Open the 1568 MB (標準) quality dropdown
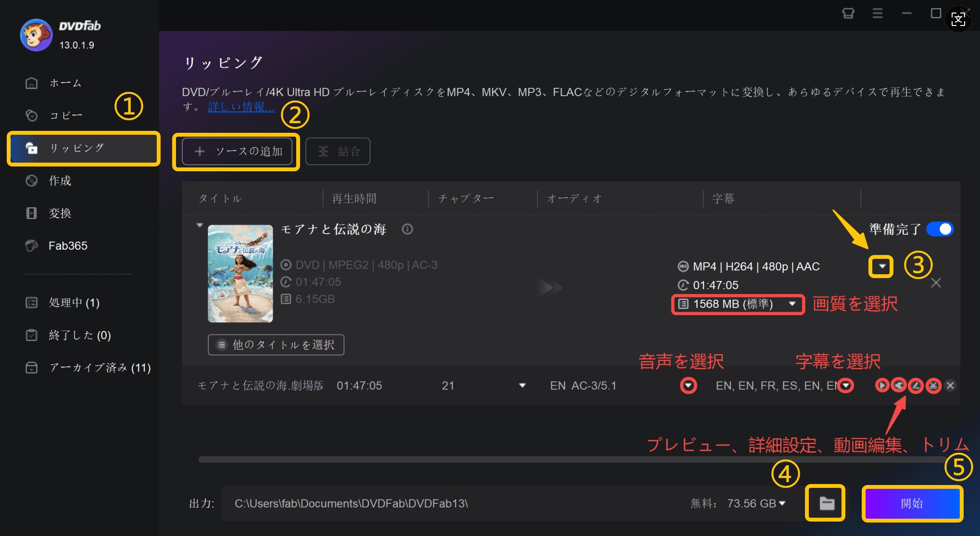 [738, 304]
